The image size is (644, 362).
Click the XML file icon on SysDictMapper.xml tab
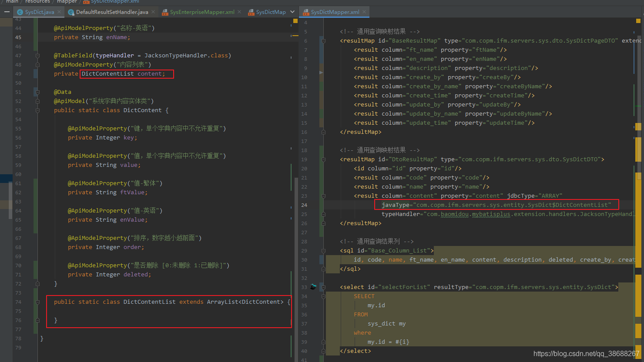pos(306,12)
